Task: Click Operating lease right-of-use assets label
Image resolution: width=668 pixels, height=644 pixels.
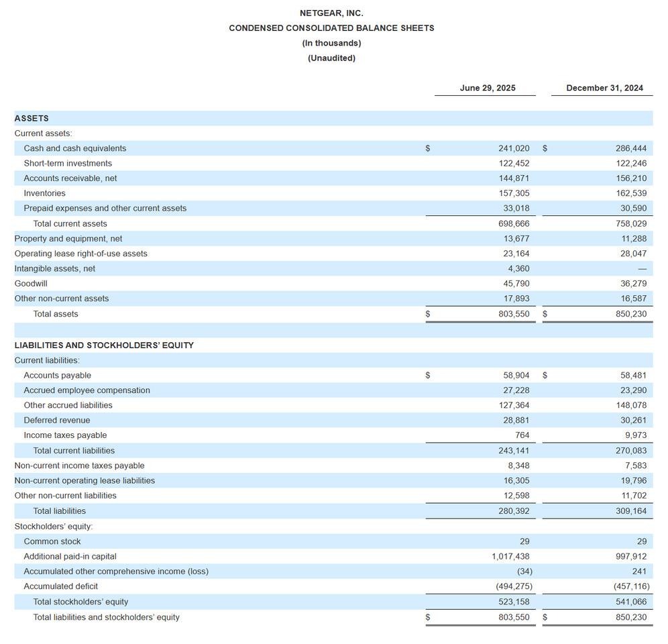Action: 81,254
